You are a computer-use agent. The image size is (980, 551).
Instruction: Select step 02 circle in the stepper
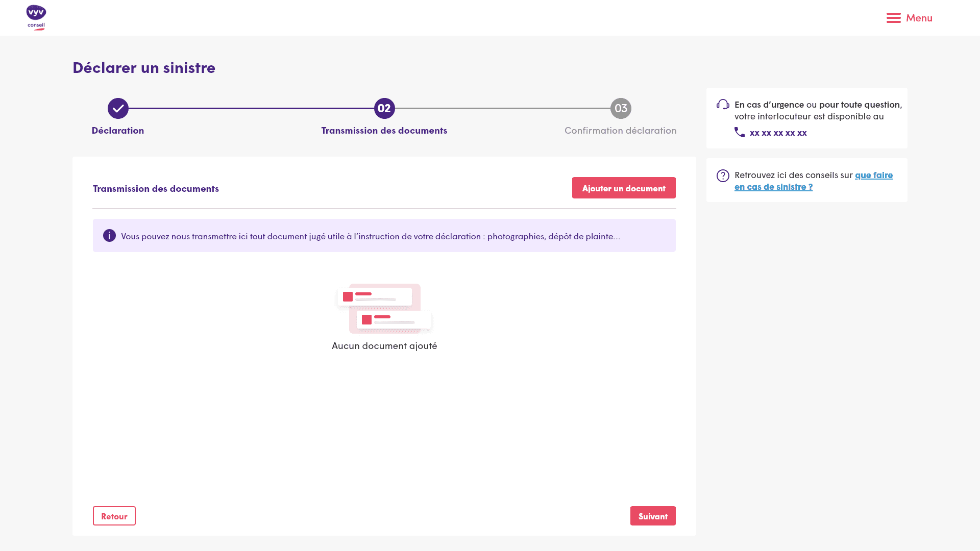[x=384, y=108]
